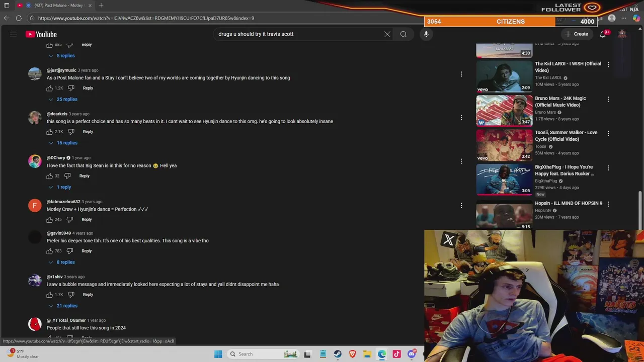Click the YouTube search input field
The height and width of the screenshot is (362, 644).
[299, 34]
